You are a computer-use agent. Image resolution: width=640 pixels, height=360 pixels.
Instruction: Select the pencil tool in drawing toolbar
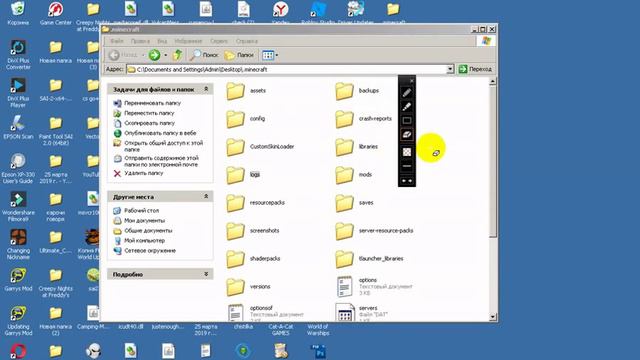coord(407,93)
